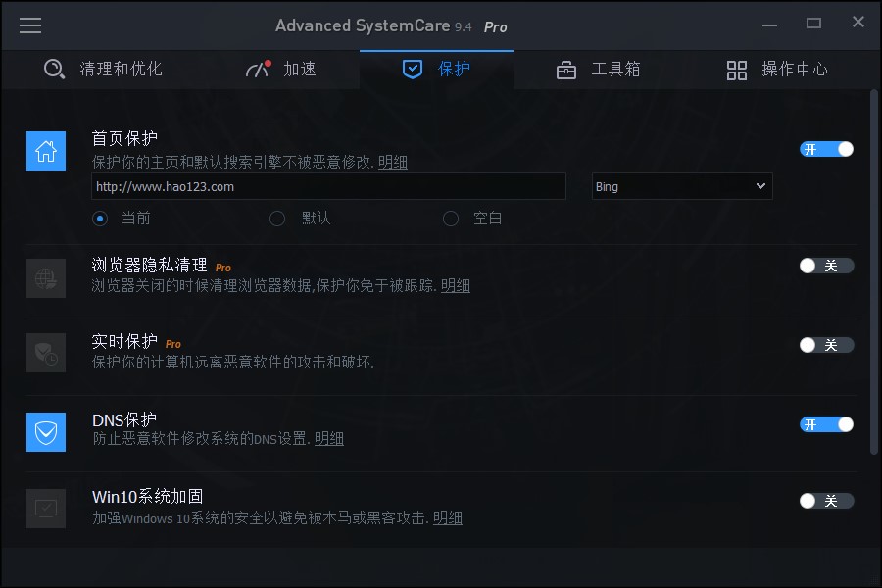Click the monitor icon for Win10系统加固

pyautogui.click(x=46, y=508)
